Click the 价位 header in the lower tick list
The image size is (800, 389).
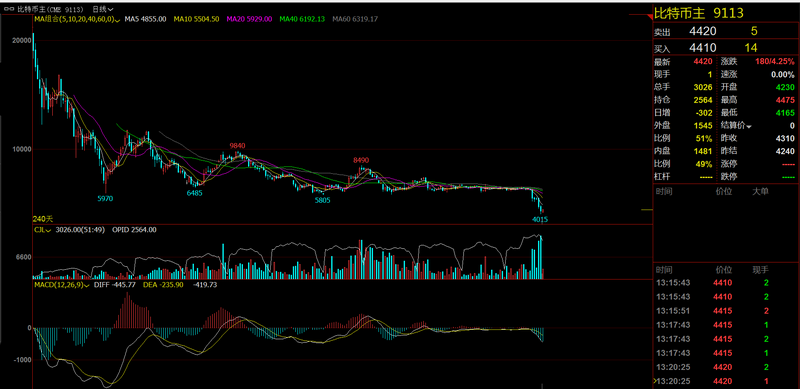tap(724, 270)
